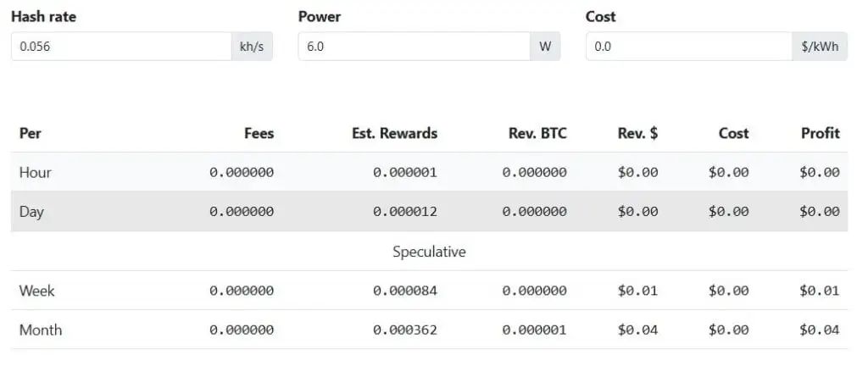868x366 pixels.
Task: Click the Month row label
Action: click(x=41, y=330)
